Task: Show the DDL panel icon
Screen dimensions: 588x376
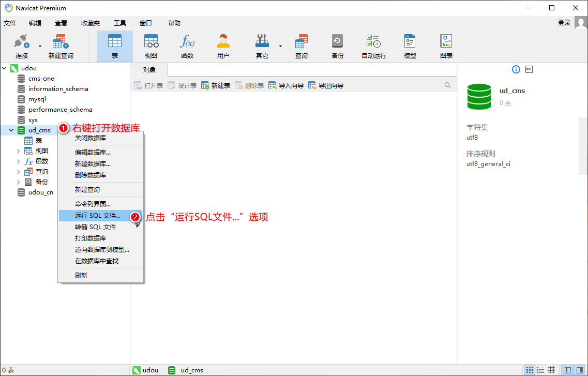Action: click(529, 69)
